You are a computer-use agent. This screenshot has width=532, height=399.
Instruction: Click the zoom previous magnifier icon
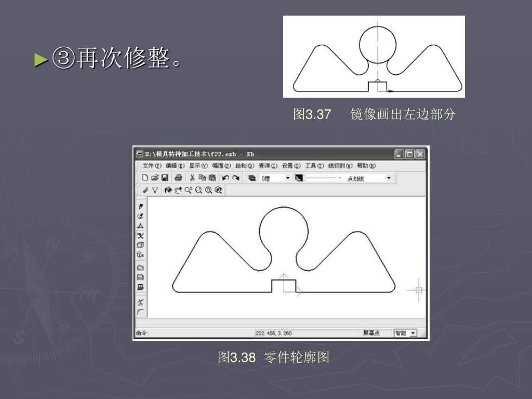pos(219,190)
